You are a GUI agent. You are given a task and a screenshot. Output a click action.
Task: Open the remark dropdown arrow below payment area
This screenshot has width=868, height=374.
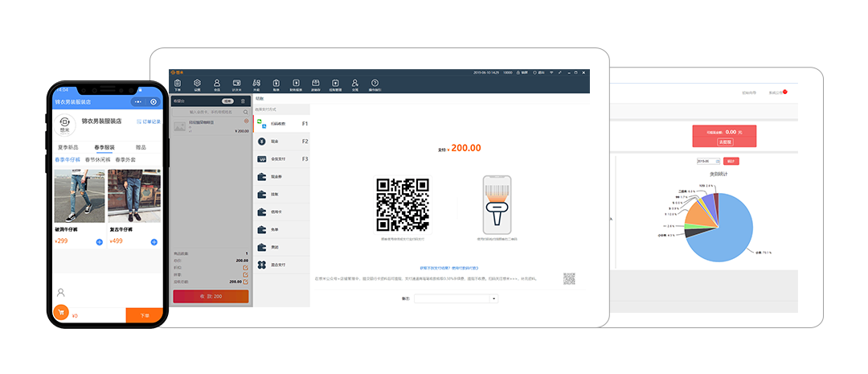[x=493, y=298]
